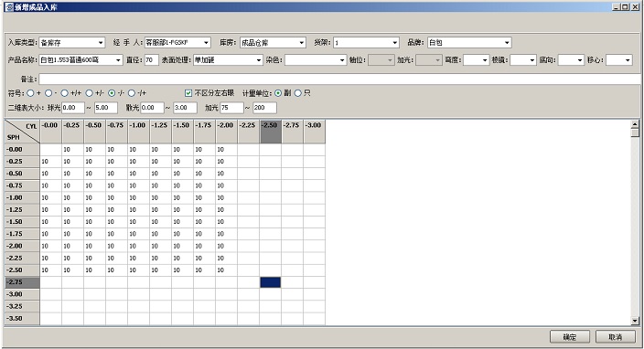
Task: Click the -1.25 SPH row header
Action: coord(22,209)
